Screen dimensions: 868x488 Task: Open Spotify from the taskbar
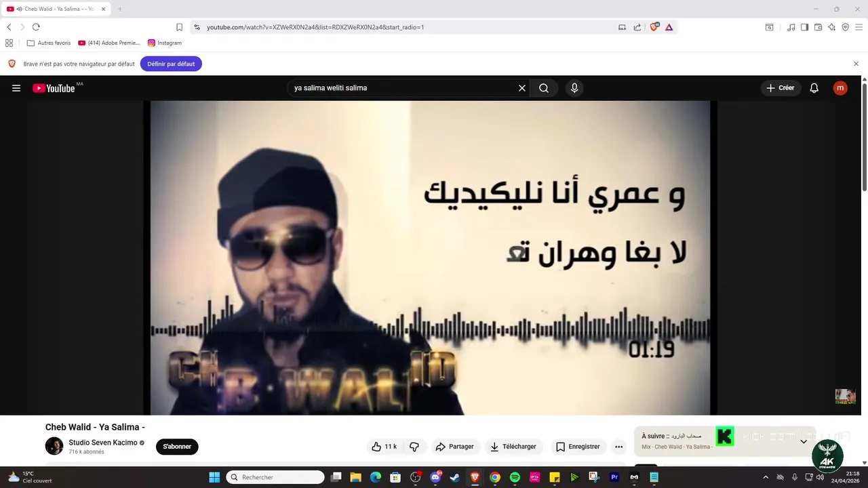(515, 477)
